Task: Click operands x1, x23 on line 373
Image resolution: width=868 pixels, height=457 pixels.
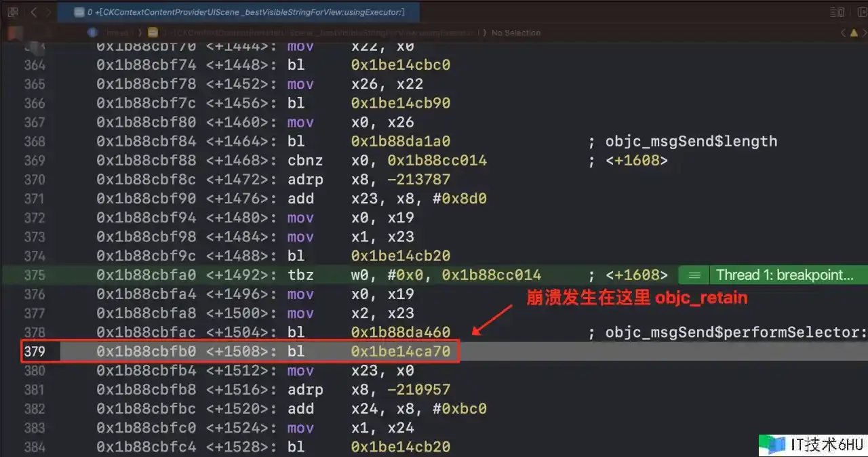Action: click(382, 237)
